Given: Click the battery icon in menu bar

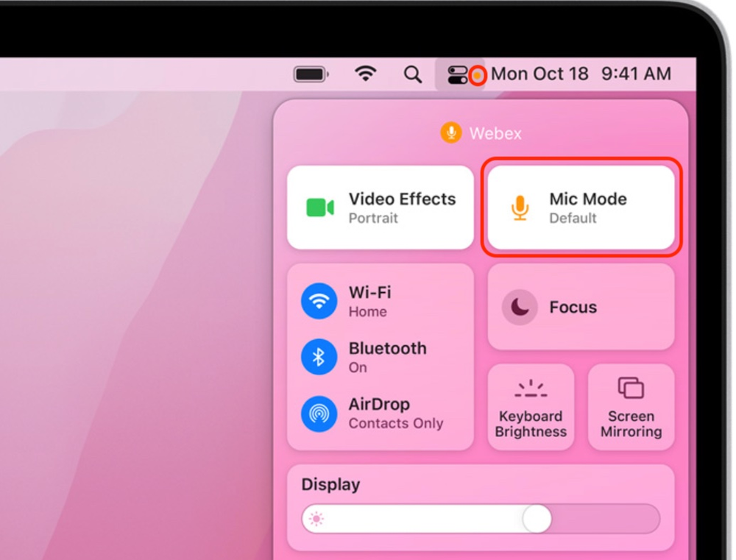Looking at the screenshot, I should 311,74.
